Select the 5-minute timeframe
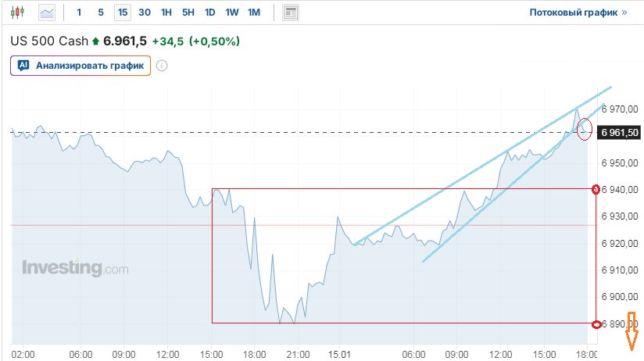This screenshot has height=361, width=644. point(101,13)
